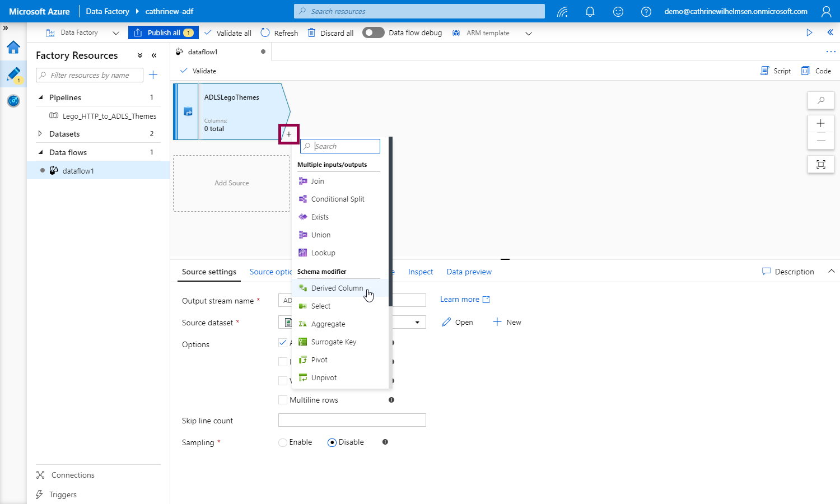
Task: Check the Multiline rows checkbox
Action: 283,400
